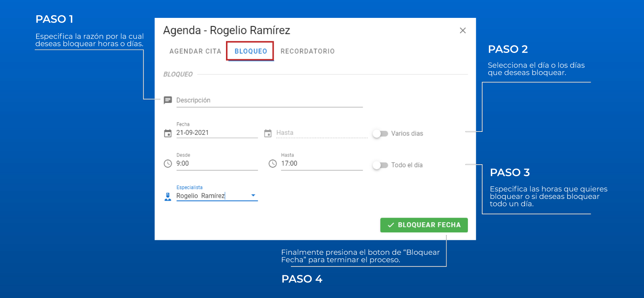This screenshot has width=644, height=298.
Task: Select the Bloqueo tab
Action: click(x=251, y=51)
